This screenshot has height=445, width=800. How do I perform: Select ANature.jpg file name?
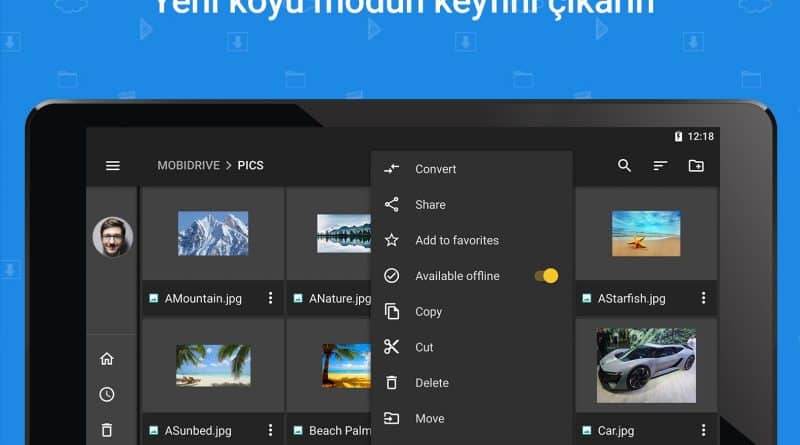coord(340,299)
